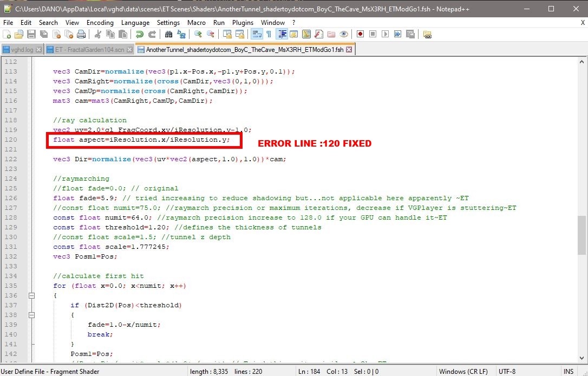
Task: Save the current file from the toolbar
Action: click(x=31, y=35)
